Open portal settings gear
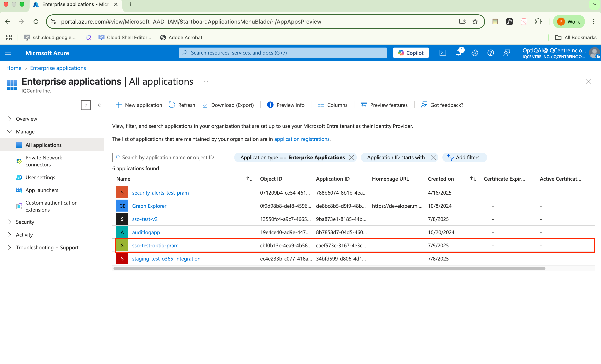Viewport: 601px width, 364px height. coord(475,53)
